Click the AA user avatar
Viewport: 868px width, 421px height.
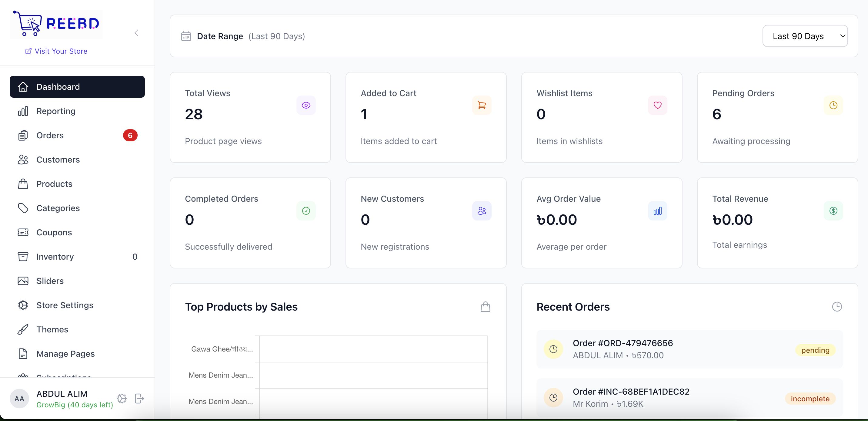tap(19, 399)
